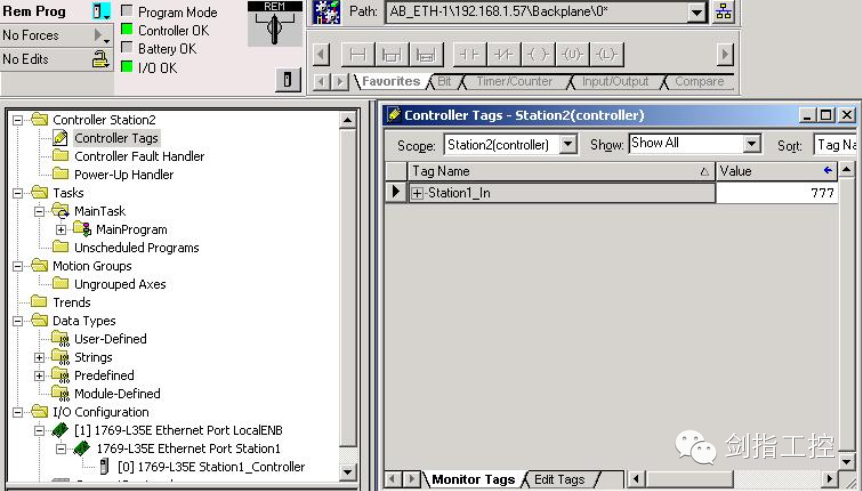Click the Program Mode indicator box
Screen dimensions: 862x491
(127, 12)
